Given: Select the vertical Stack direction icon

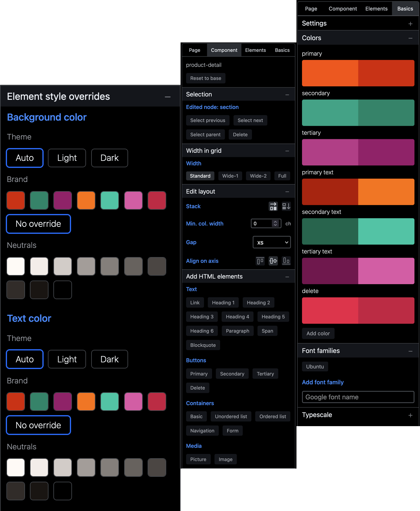Looking at the screenshot, I should coord(286,206).
